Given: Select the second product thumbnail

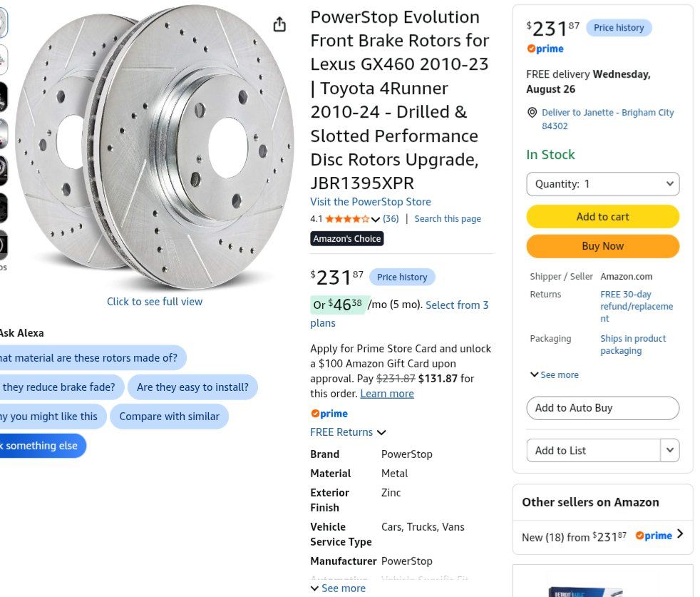Looking at the screenshot, I should (3, 59).
